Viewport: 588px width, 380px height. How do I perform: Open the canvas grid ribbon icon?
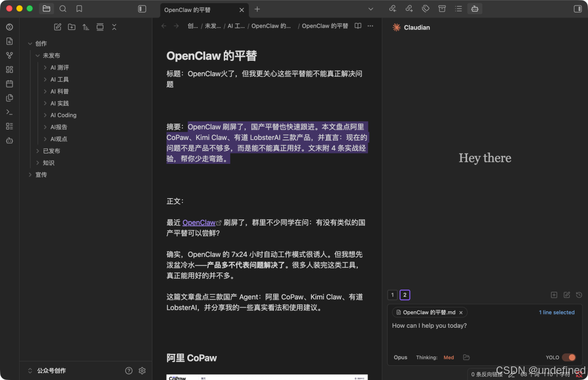click(10, 70)
